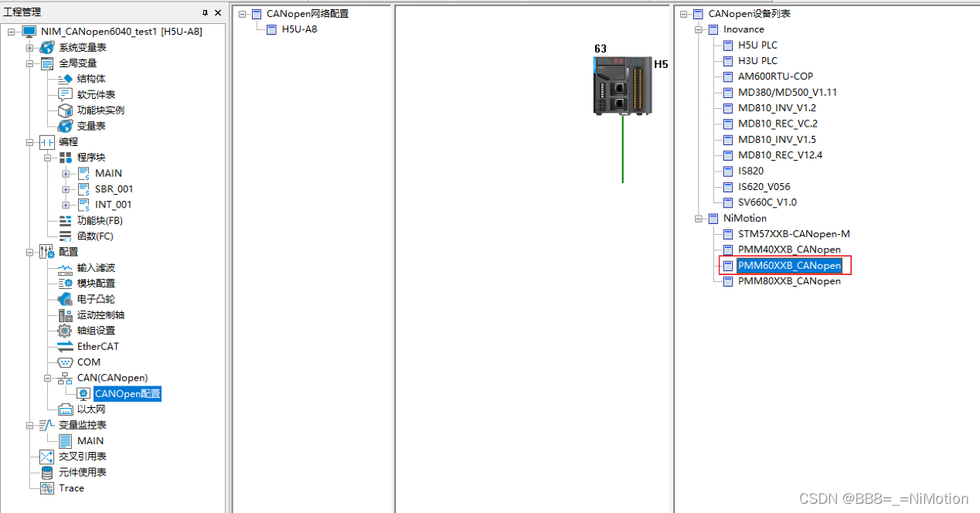Click the function block (FB) icon
This screenshot has height=513, width=980.
tap(65, 221)
